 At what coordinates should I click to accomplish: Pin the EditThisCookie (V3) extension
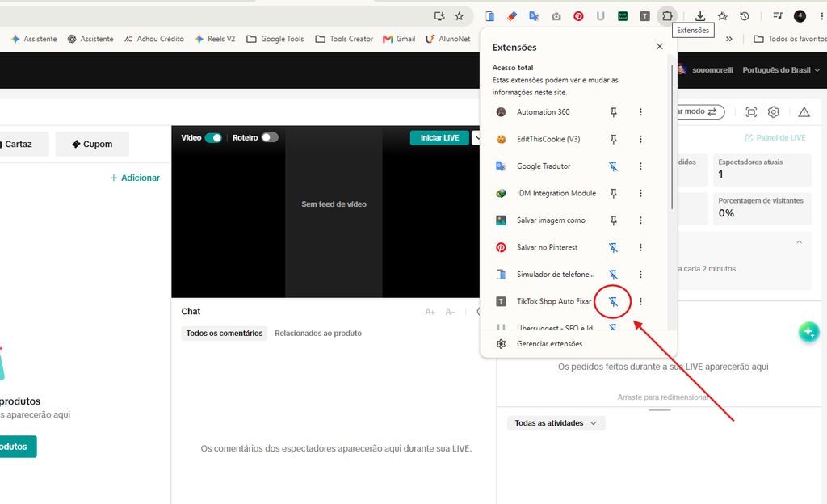click(614, 139)
